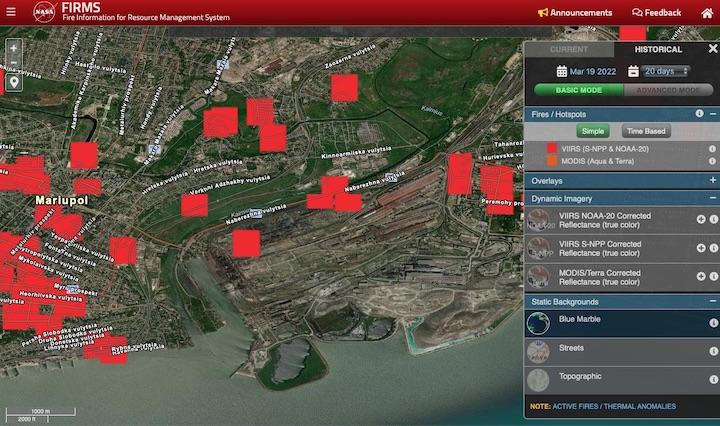This screenshot has width=720, height=426.
Task: Zoom in on the map
Action: pyautogui.click(x=13, y=47)
